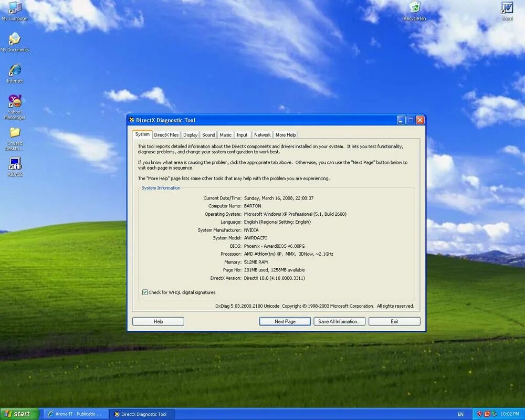Open the My Documents desktop icon

14,42
